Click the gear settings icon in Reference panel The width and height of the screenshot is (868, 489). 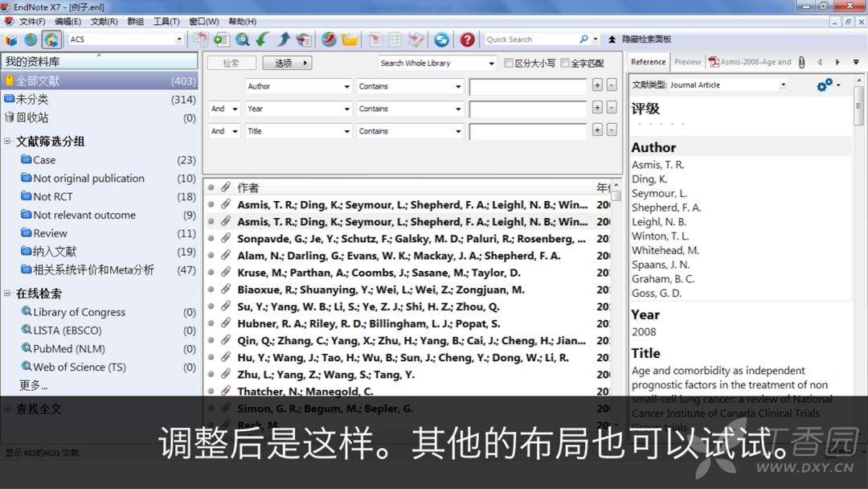coord(825,84)
